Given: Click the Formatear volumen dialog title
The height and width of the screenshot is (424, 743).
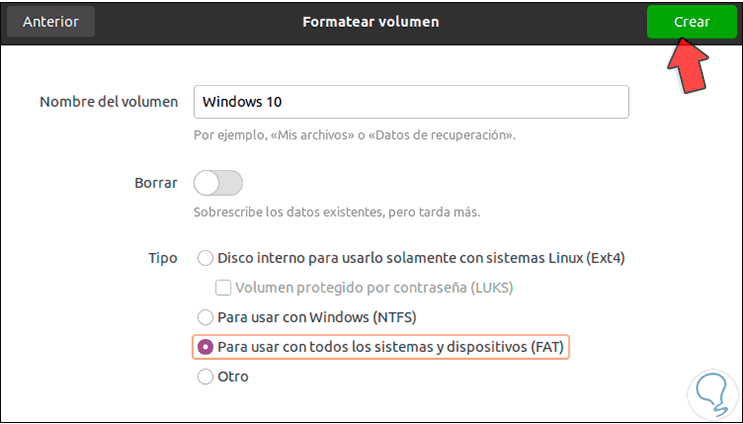Looking at the screenshot, I should click(x=371, y=21).
